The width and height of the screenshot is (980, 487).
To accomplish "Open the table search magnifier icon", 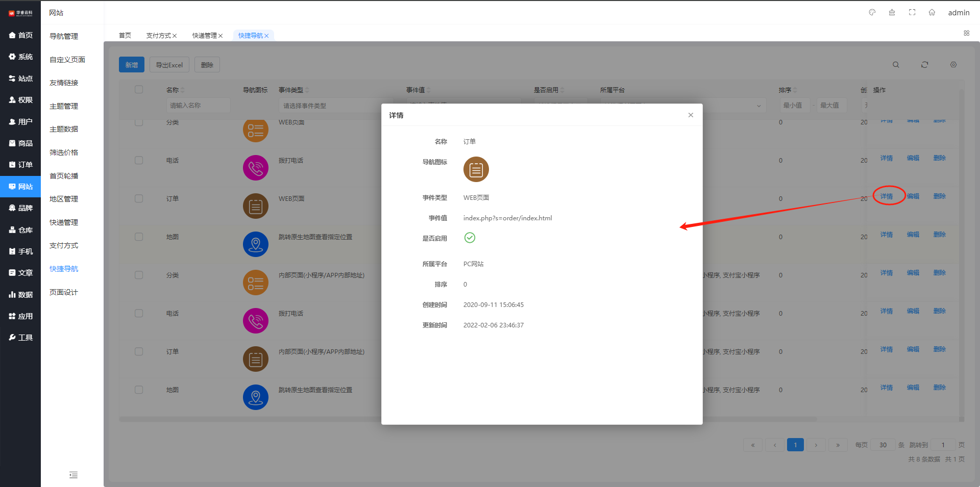I will 896,65.
